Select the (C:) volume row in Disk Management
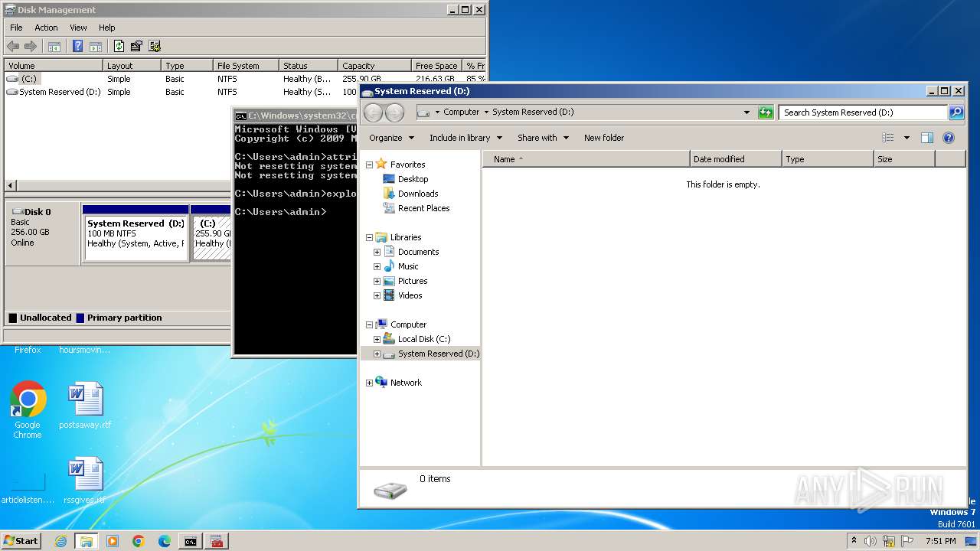The height and width of the screenshot is (551, 980). click(245, 79)
